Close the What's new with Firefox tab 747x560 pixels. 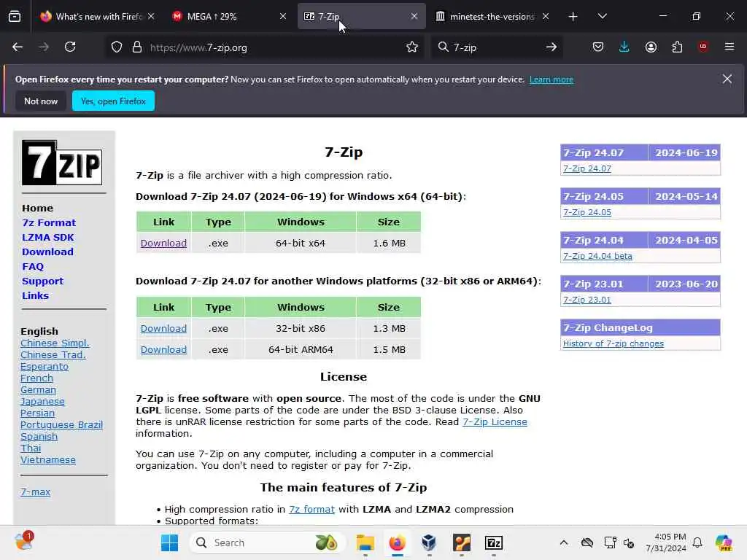point(151,16)
